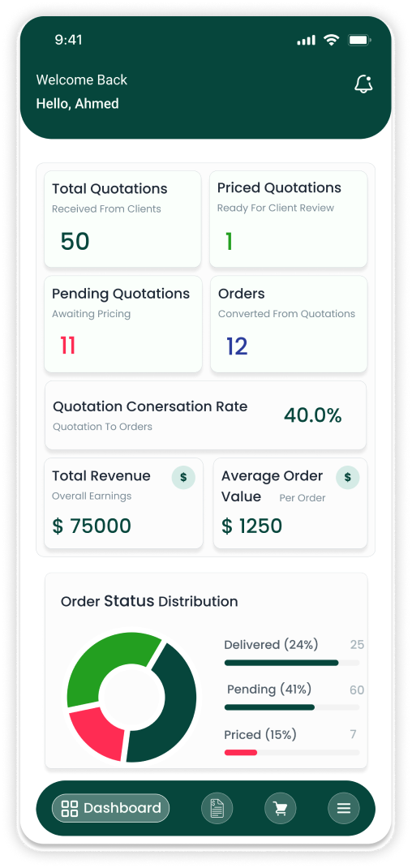Open the Priced Quotations card
Viewport: 412px width, 868px height.
tap(289, 219)
